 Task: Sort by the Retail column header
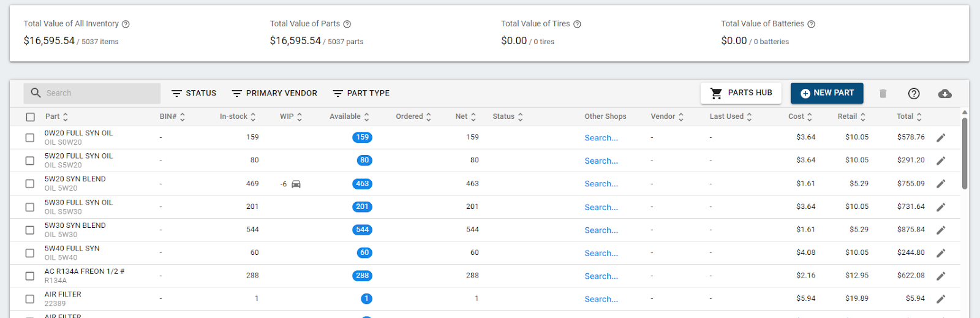pos(851,116)
